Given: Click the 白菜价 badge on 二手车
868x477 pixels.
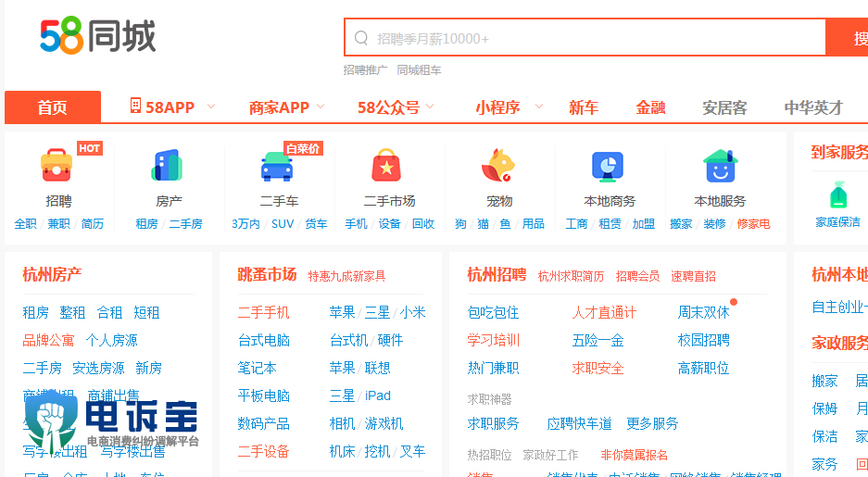Looking at the screenshot, I should point(303,148).
